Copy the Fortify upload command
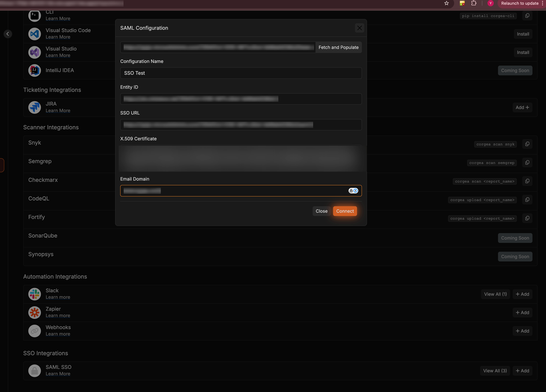 tap(527, 218)
